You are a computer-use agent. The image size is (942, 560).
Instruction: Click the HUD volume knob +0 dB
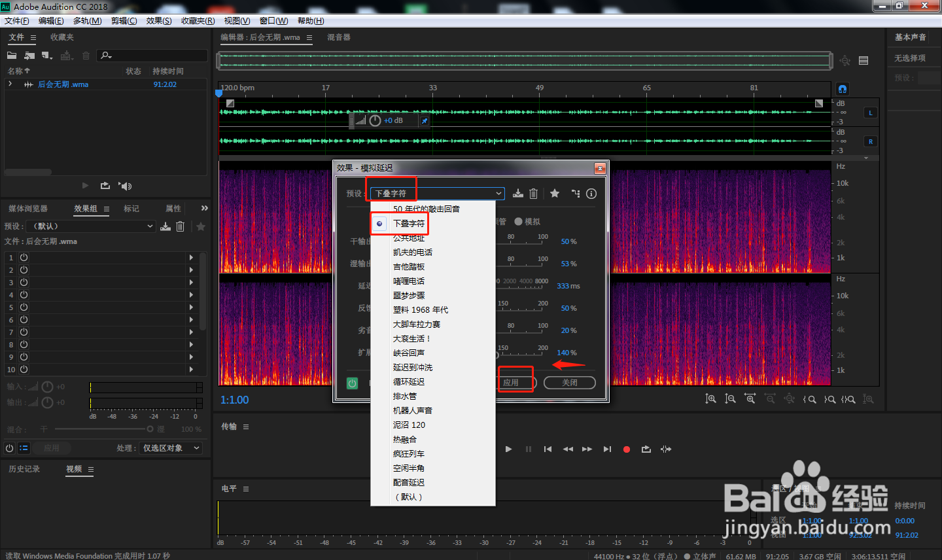(x=375, y=121)
